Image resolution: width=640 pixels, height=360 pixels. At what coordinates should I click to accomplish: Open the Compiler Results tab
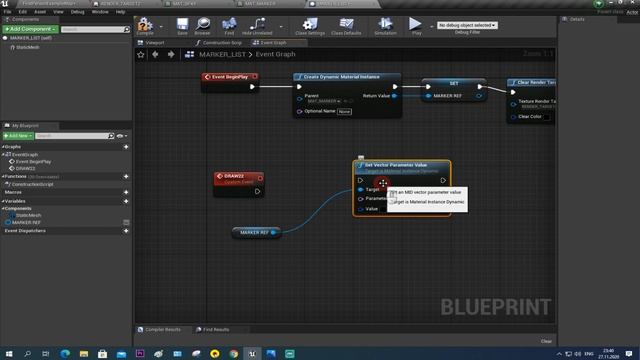(x=162, y=329)
